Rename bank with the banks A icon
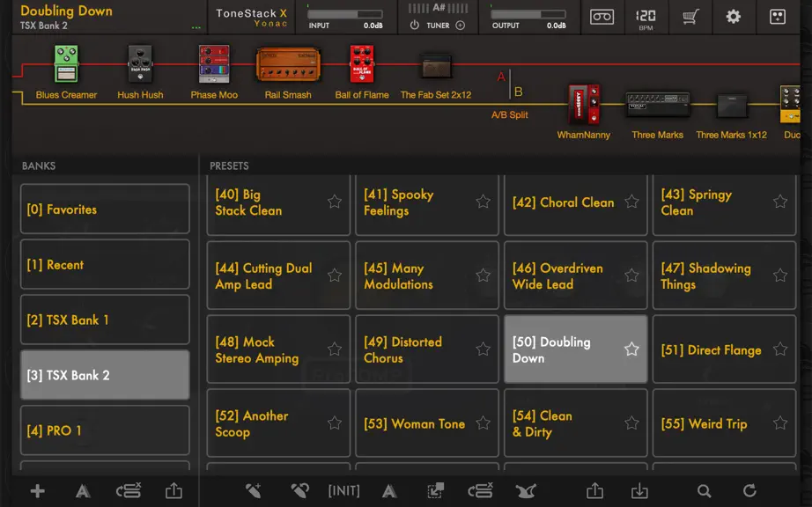This screenshot has height=507, width=812. [x=83, y=490]
